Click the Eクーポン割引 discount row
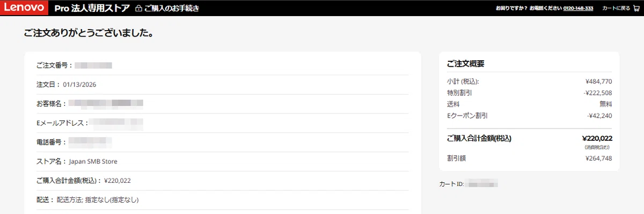 pyautogui.click(x=529, y=116)
